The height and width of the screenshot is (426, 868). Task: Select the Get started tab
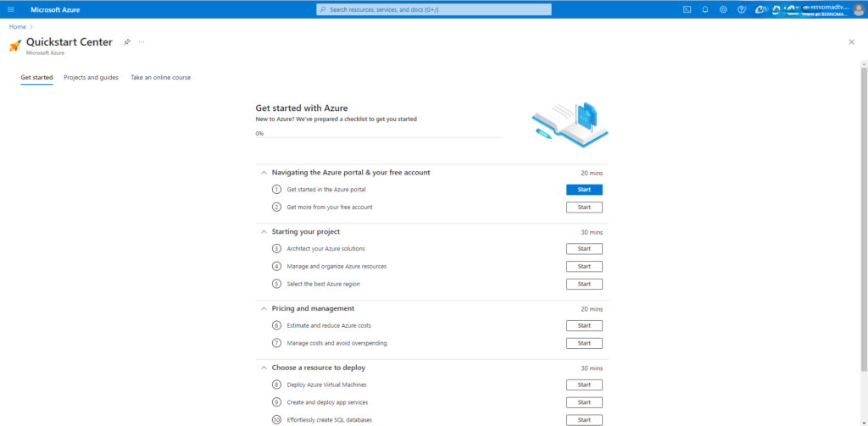[36, 78]
